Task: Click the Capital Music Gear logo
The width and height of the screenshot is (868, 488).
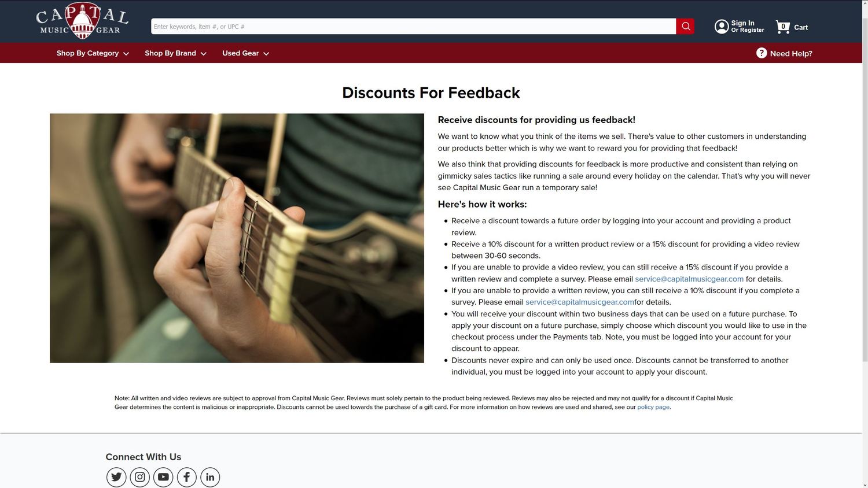Action: [82, 21]
